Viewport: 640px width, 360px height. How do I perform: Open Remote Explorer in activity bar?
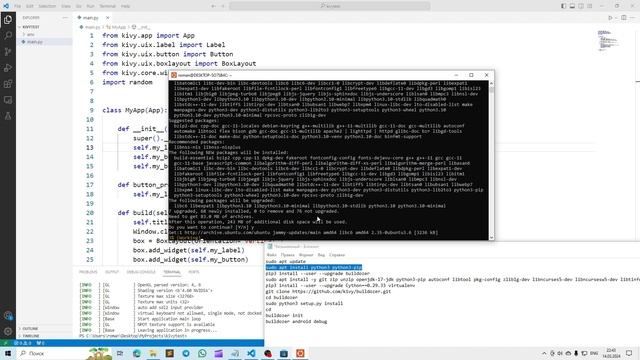[x=8, y=100]
